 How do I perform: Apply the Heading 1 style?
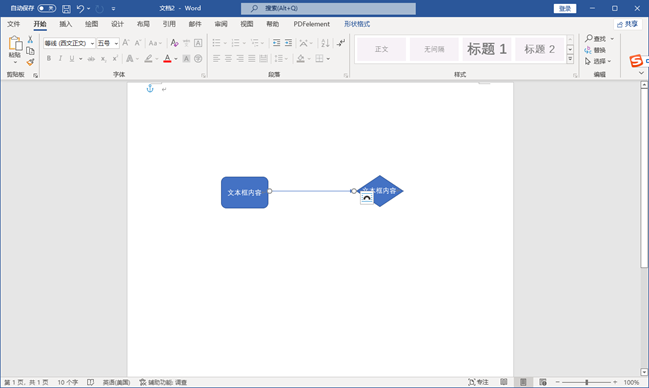(x=487, y=49)
